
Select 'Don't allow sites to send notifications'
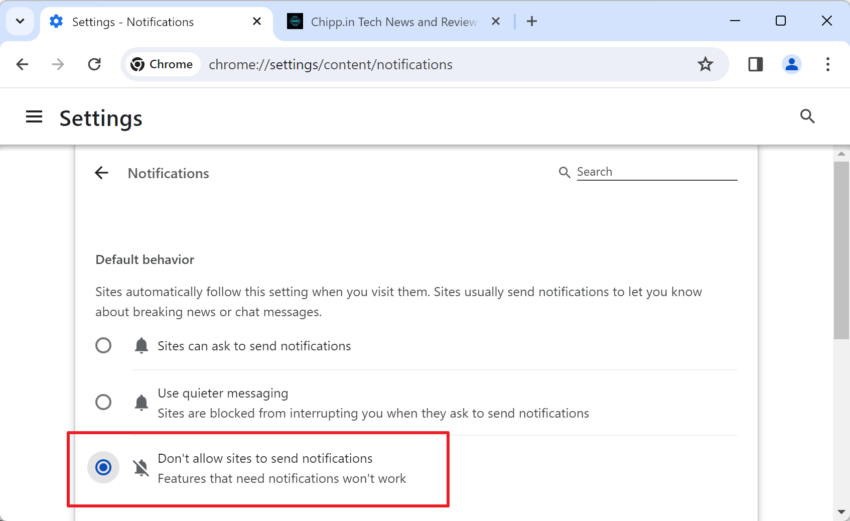point(103,467)
